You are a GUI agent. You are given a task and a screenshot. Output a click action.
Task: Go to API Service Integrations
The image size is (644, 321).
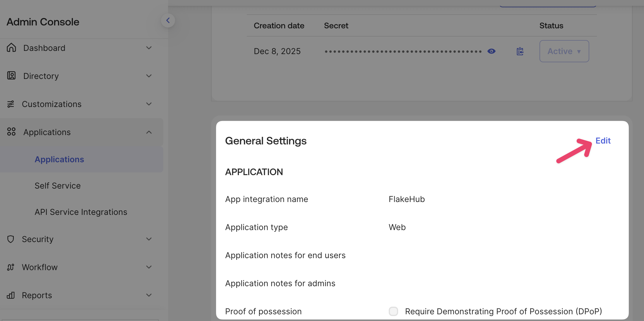(x=81, y=212)
